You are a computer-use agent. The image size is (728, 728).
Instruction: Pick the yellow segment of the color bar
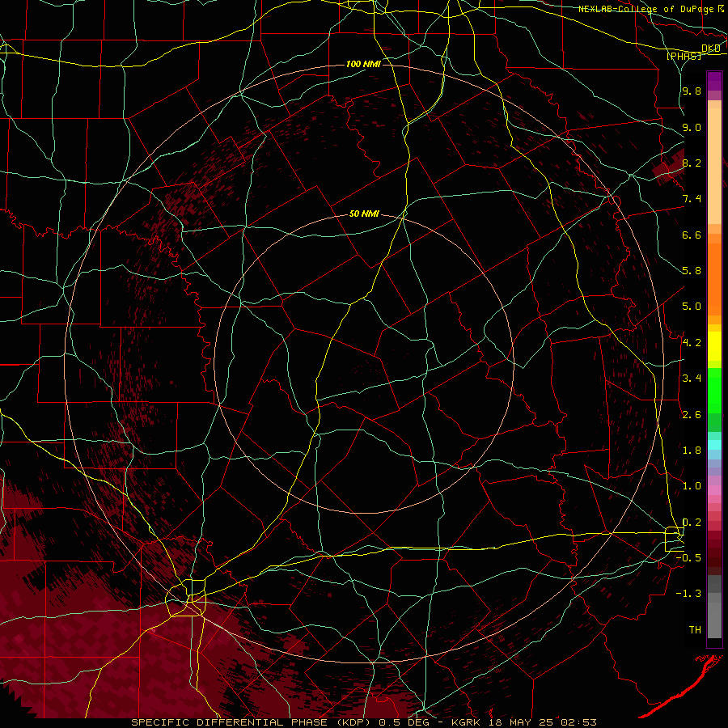click(x=714, y=346)
